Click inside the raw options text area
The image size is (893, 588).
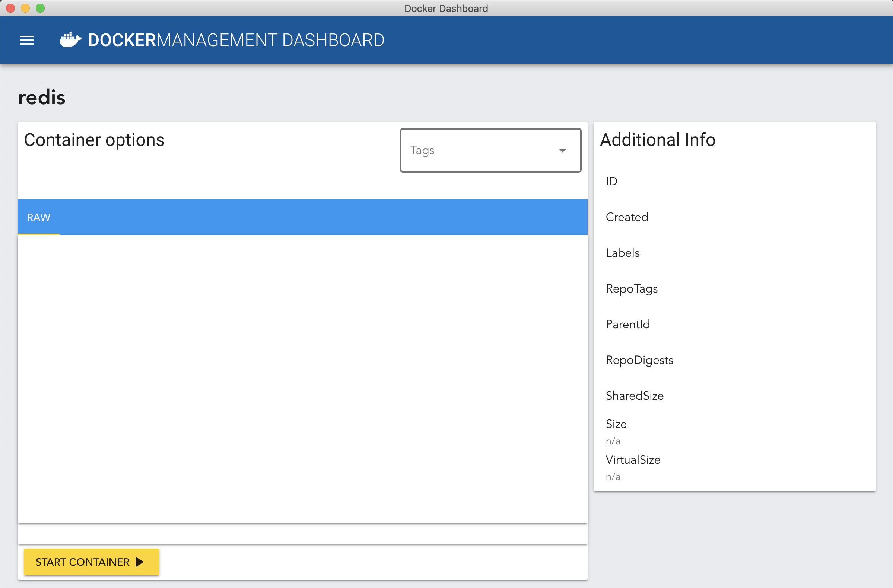tap(302, 379)
